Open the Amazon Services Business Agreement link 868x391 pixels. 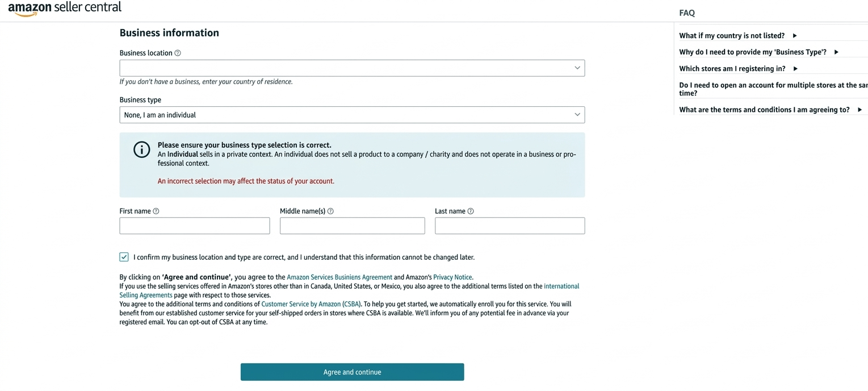(339, 277)
